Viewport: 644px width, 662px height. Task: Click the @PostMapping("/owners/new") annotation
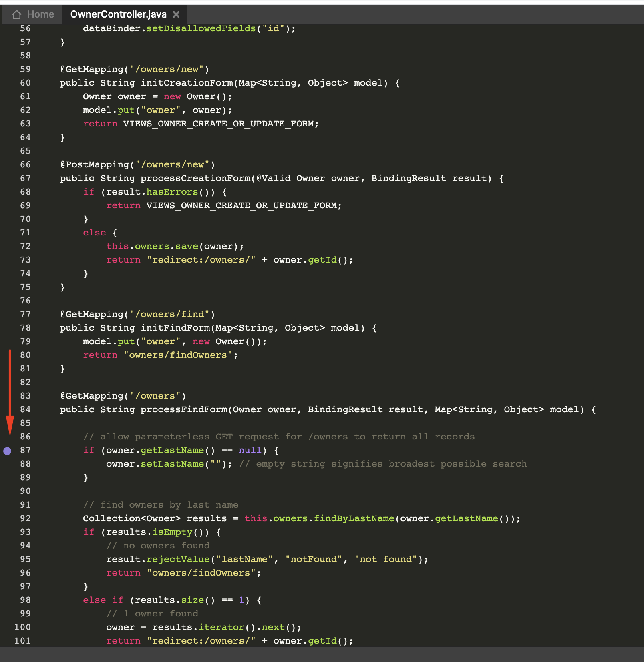(137, 164)
